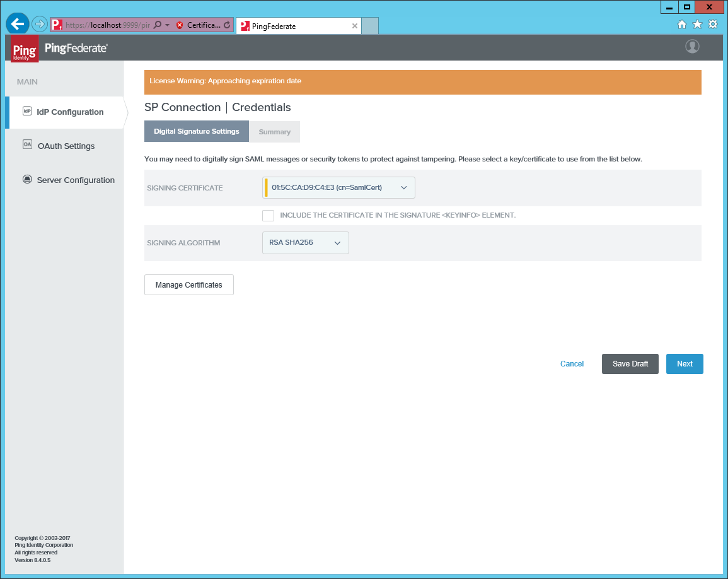Click the browser back arrow button
Screen dimensions: 728x579
coord(18,24)
